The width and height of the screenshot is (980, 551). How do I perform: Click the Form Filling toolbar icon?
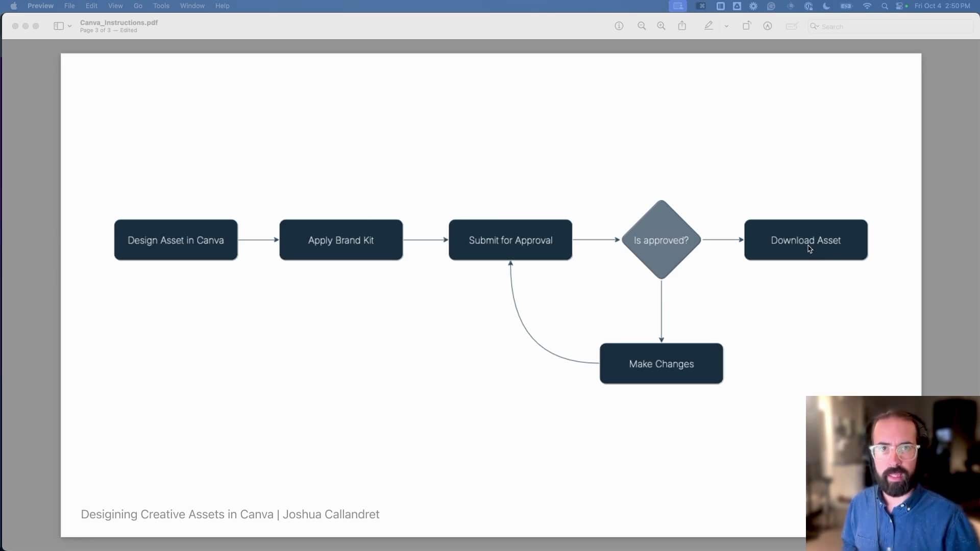coord(791,26)
